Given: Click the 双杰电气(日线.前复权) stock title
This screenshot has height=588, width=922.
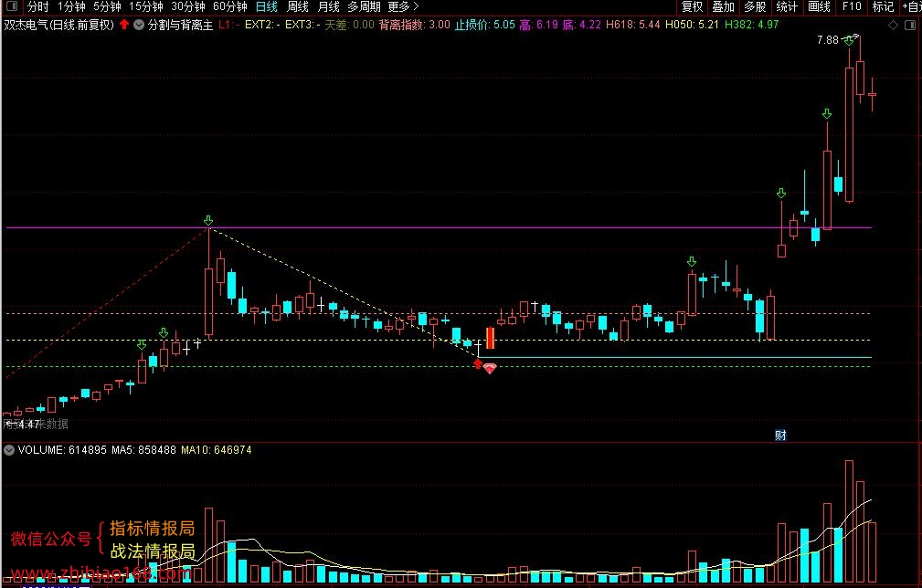Looking at the screenshot, I should (x=58, y=25).
